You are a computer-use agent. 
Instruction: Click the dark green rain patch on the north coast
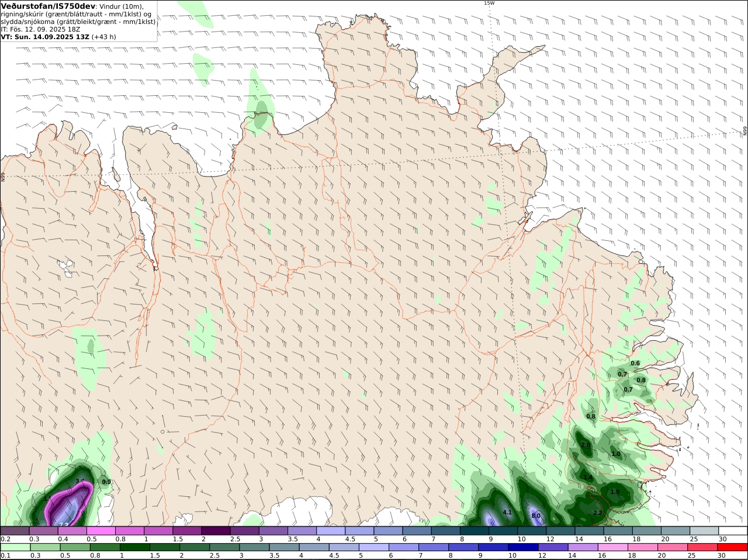click(261, 114)
